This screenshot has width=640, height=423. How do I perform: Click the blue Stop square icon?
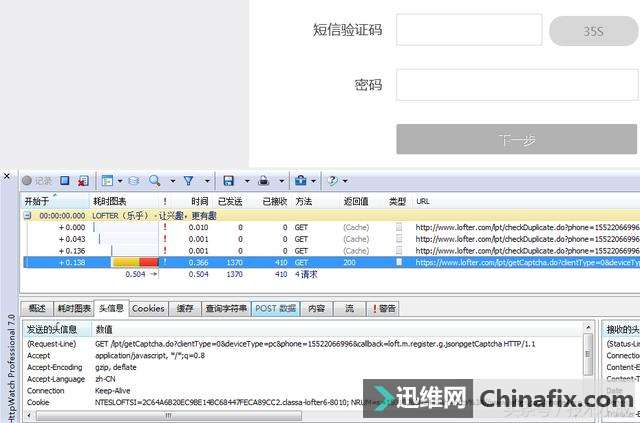(64, 180)
